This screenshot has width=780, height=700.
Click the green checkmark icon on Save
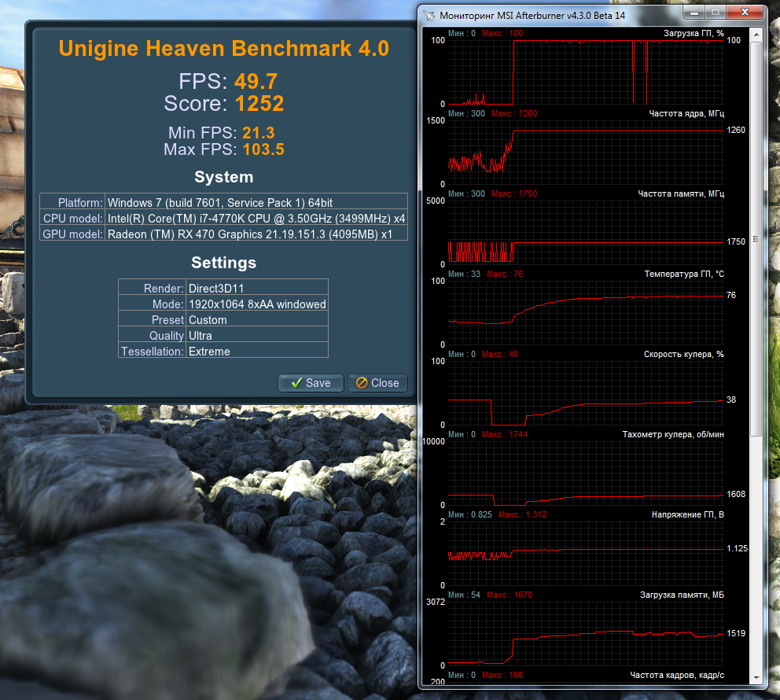[297, 383]
